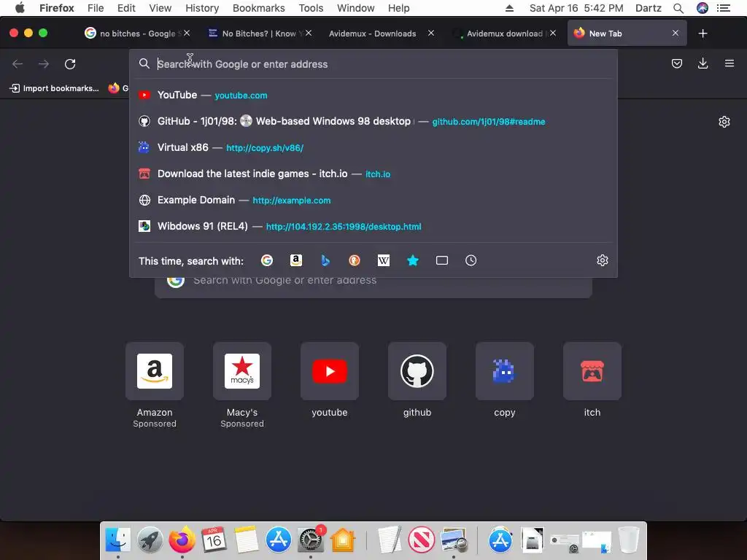Open Notification Center list icon

(x=724, y=8)
